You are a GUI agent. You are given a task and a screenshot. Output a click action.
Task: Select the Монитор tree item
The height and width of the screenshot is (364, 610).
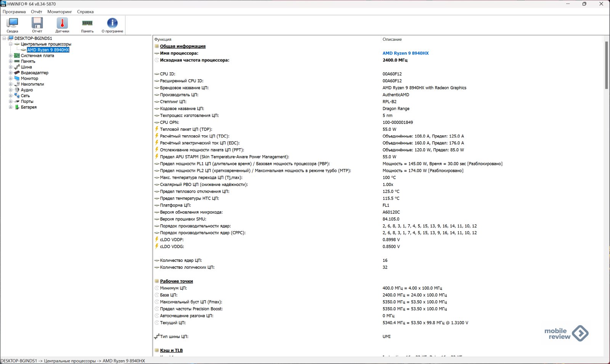29,79
